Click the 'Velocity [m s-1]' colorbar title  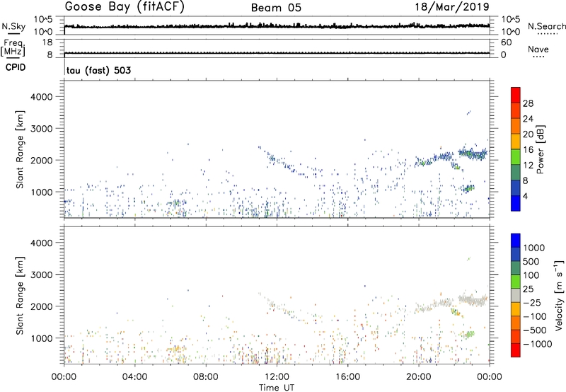click(559, 296)
